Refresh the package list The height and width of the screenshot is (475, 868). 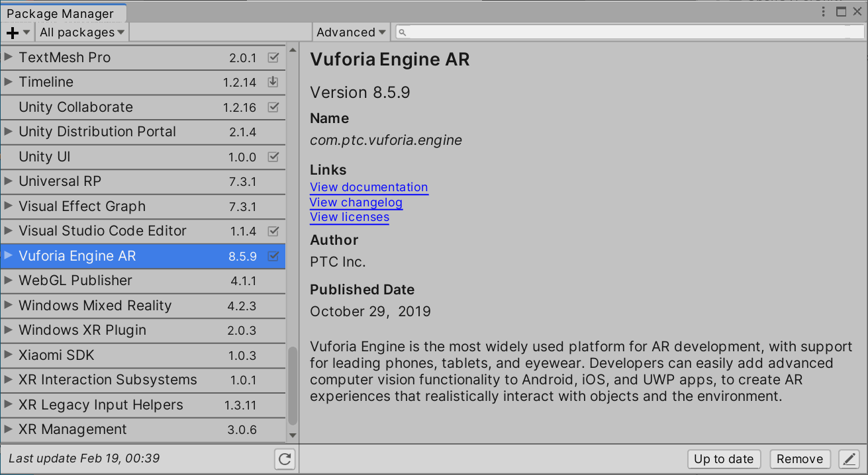[285, 459]
